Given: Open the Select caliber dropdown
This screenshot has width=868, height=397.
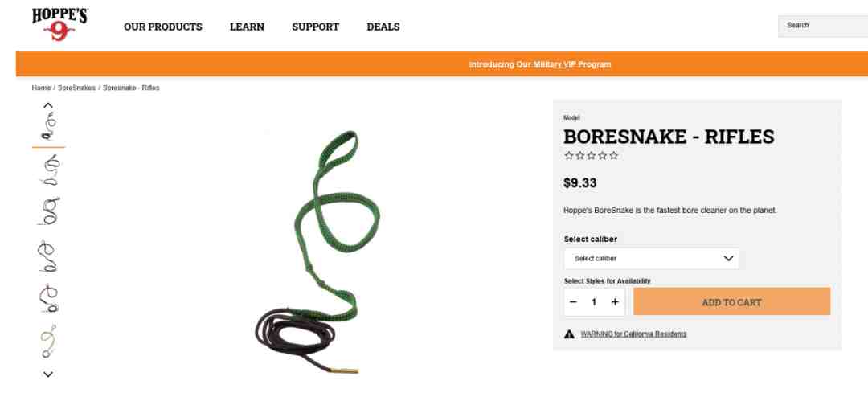Looking at the screenshot, I should tap(652, 259).
